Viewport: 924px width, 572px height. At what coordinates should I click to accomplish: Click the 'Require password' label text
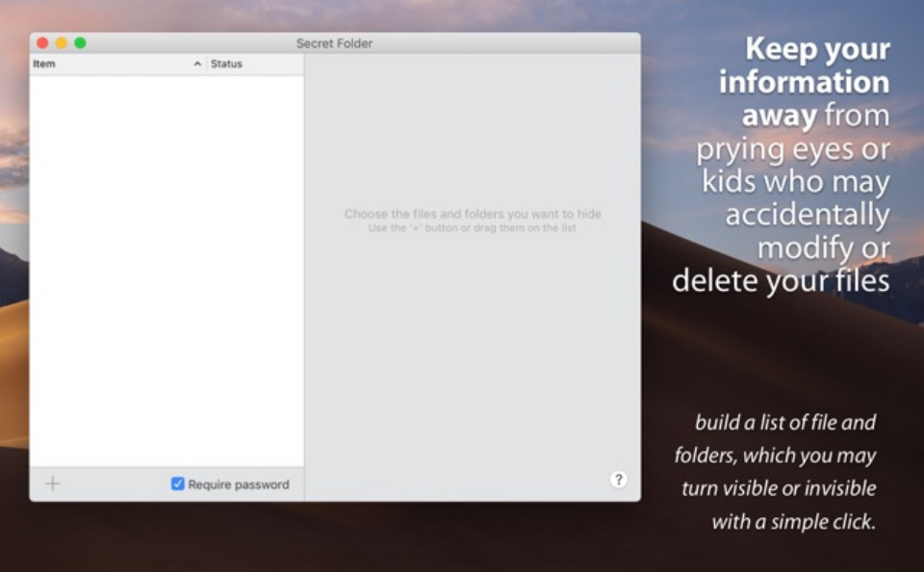(x=239, y=484)
